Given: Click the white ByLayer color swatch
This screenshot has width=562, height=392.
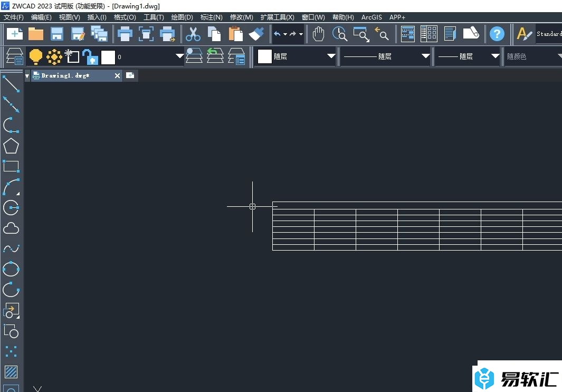Looking at the screenshot, I should click(x=265, y=56).
